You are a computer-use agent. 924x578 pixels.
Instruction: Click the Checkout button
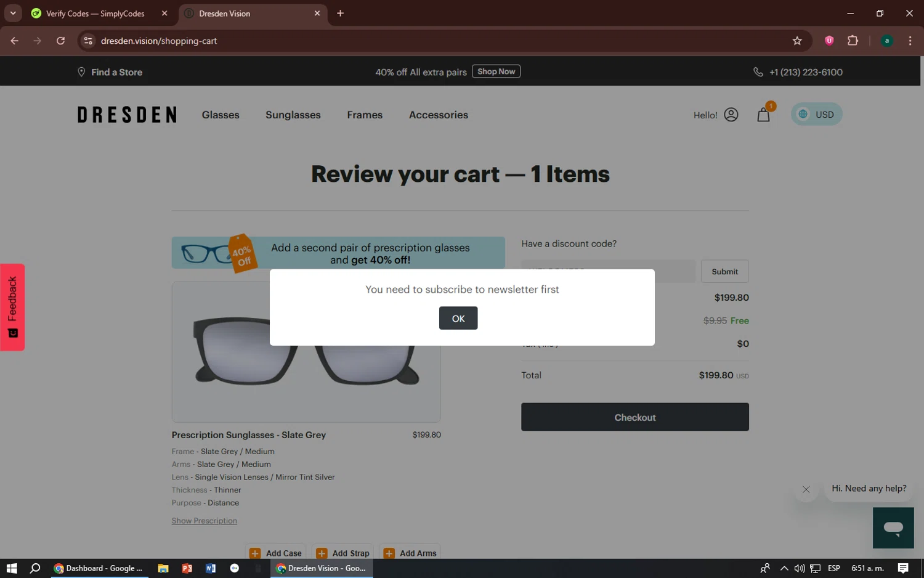tap(634, 417)
